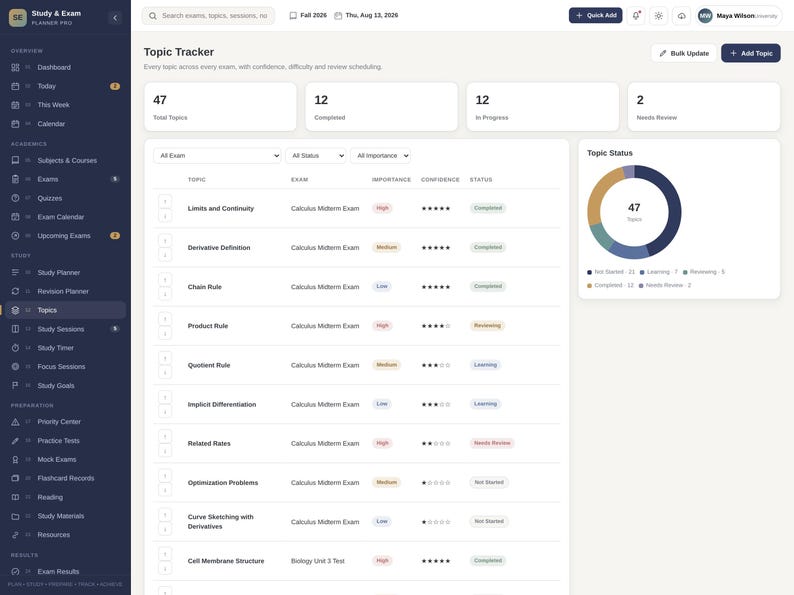Click the Quick Add button
Image resolution: width=794 pixels, height=595 pixels.
click(596, 15)
